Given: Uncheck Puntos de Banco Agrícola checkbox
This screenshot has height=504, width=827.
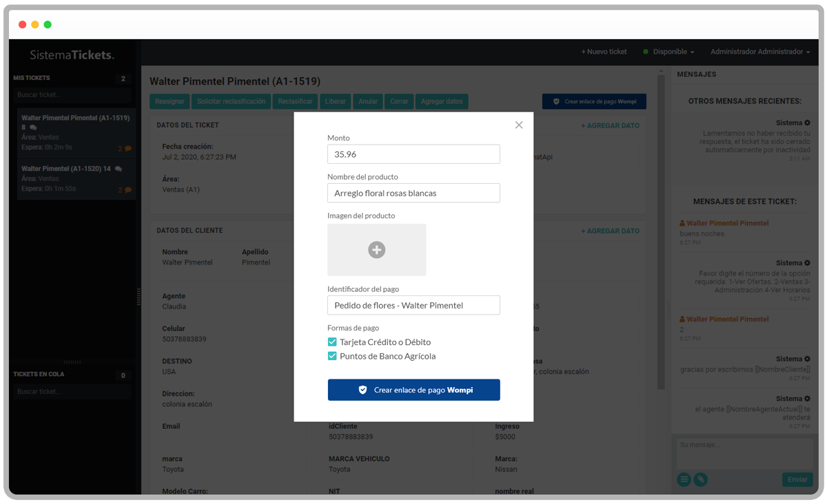Looking at the screenshot, I should 332,357.
